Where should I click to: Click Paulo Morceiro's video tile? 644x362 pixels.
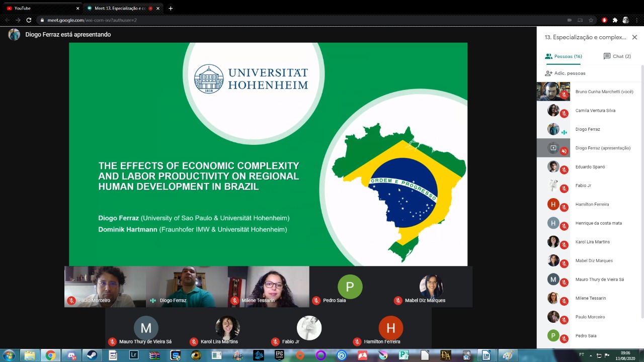[105, 287]
